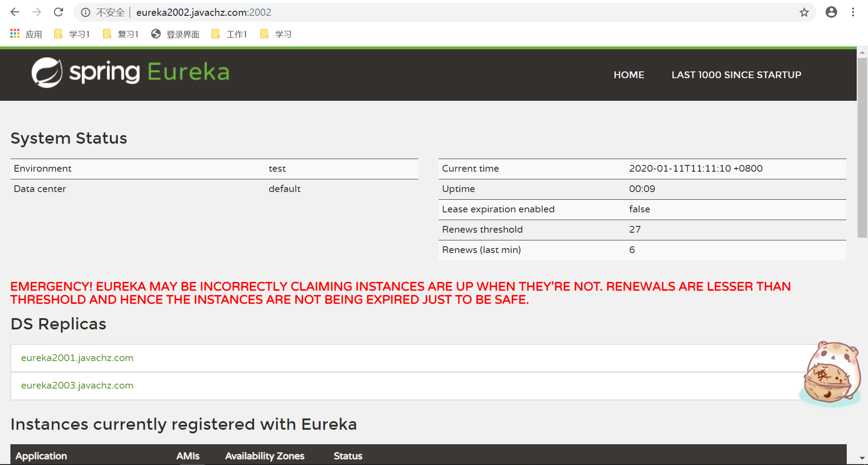
Task: Click the vertical scrollbar thumb
Action: point(862,147)
